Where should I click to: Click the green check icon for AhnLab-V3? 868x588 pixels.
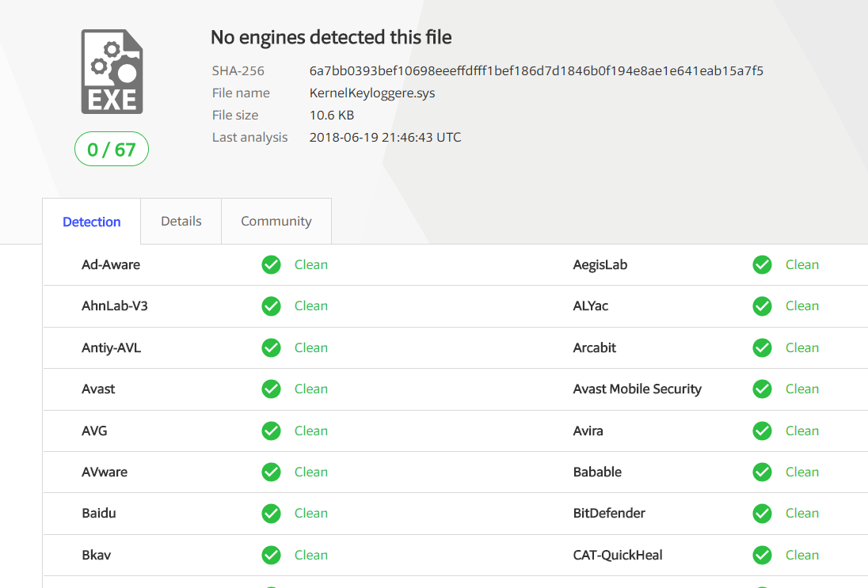click(x=271, y=306)
